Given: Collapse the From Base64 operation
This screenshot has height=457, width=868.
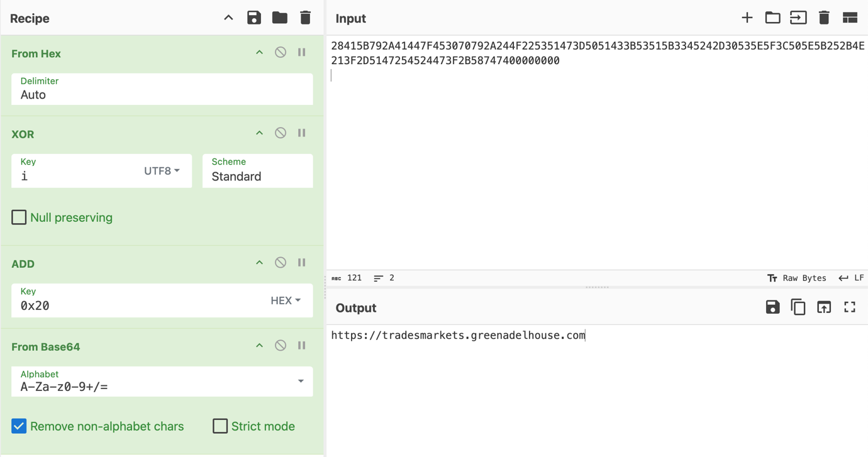Looking at the screenshot, I should coord(259,346).
